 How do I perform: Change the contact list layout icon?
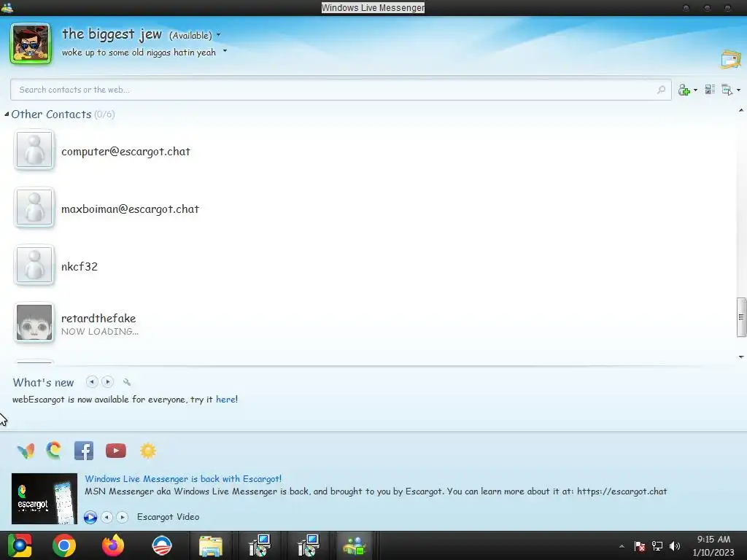pyautogui.click(x=710, y=90)
